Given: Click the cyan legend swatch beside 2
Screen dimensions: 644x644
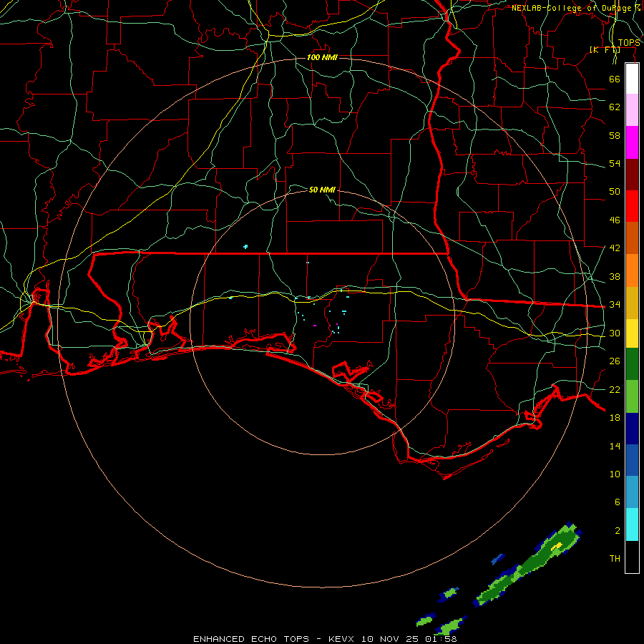Looking at the screenshot, I should pos(632,525).
